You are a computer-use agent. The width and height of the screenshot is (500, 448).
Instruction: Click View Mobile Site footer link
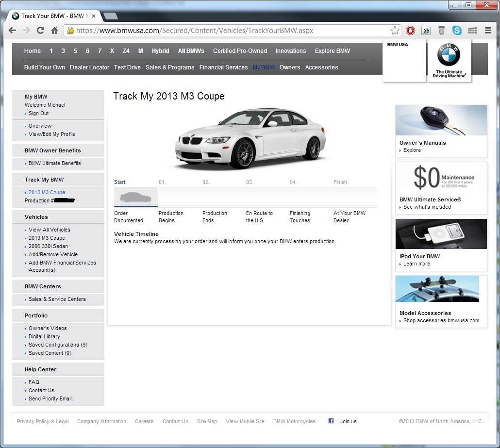tap(245, 421)
